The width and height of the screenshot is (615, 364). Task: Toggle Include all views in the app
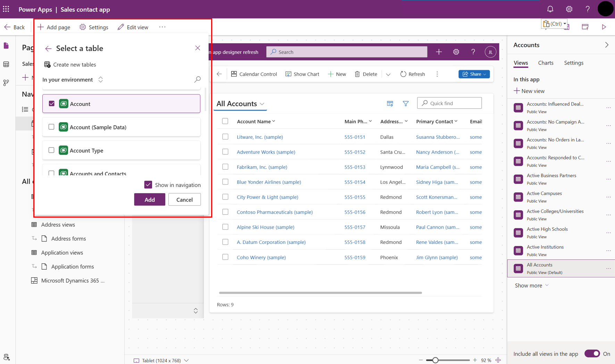[592, 354]
